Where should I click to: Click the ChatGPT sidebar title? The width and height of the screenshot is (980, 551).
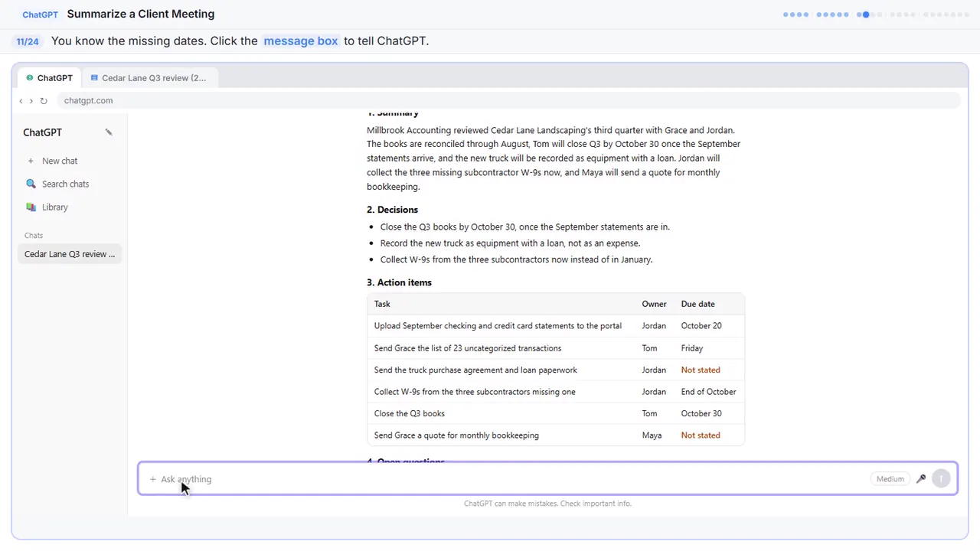coord(42,132)
